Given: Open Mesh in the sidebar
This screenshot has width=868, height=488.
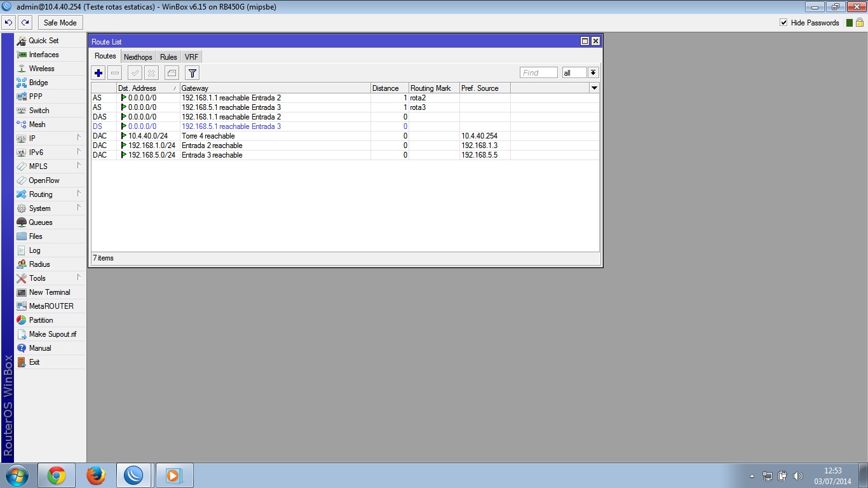Looking at the screenshot, I should [x=50, y=125].
